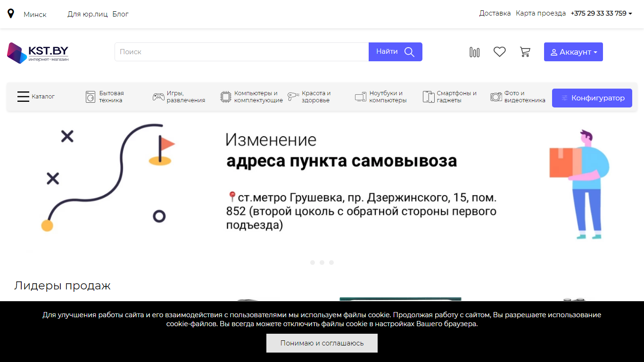Accept cookies with Понимаю и соглашаюсь
This screenshot has width=644, height=362.
click(322, 343)
